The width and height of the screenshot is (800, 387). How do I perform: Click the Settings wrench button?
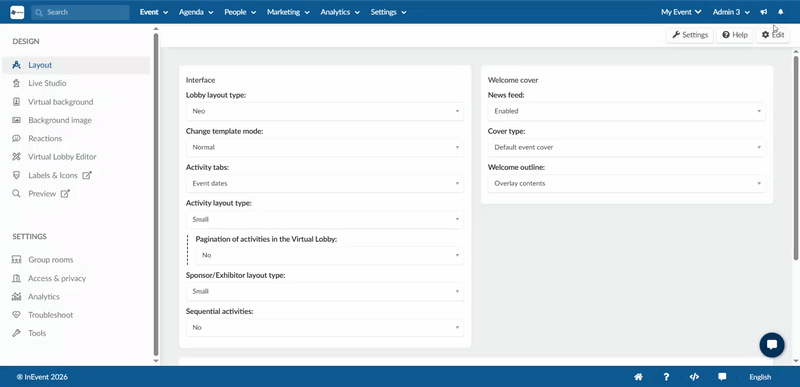pyautogui.click(x=690, y=35)
